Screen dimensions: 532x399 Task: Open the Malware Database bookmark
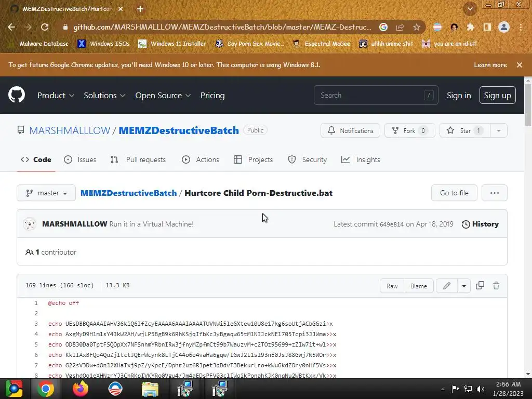point(39,44)
